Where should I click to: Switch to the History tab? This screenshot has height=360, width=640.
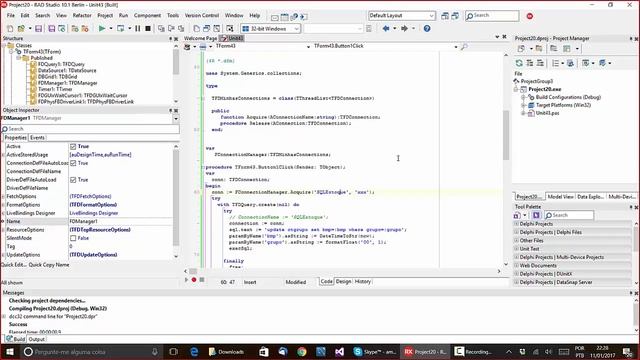click(x=362, y=282)
